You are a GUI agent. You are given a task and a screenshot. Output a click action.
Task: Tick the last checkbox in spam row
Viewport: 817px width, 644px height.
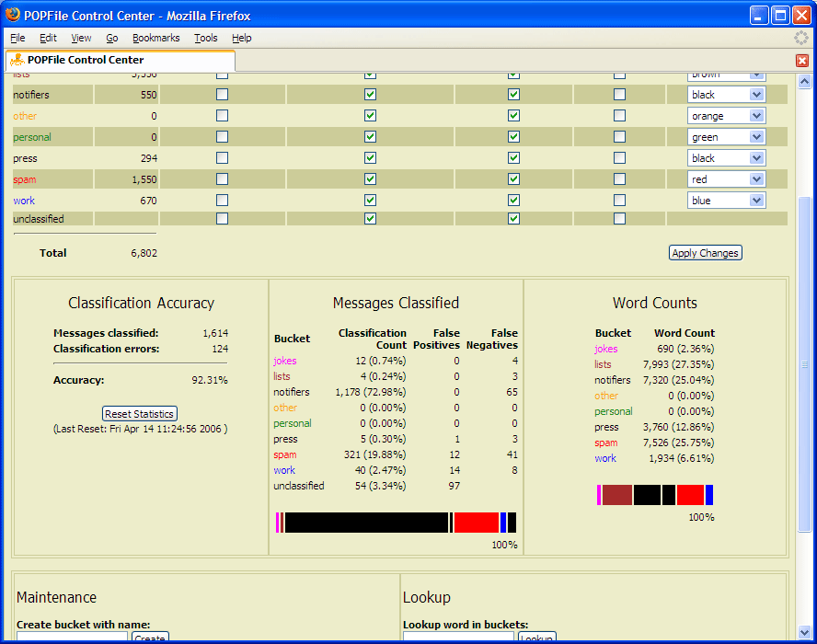(619, 179)
